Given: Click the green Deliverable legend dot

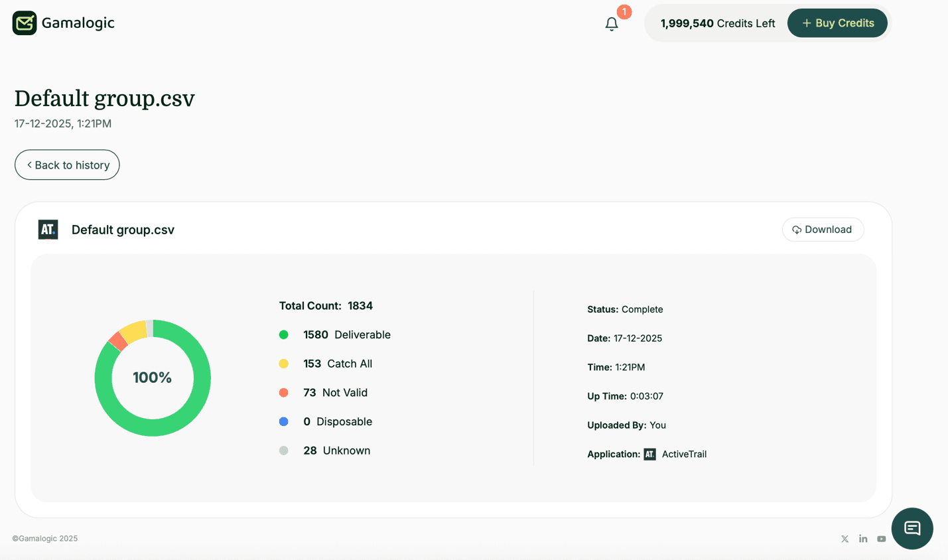Looking at the screenshot, I should pyautogui.click(x=284, y=334).
